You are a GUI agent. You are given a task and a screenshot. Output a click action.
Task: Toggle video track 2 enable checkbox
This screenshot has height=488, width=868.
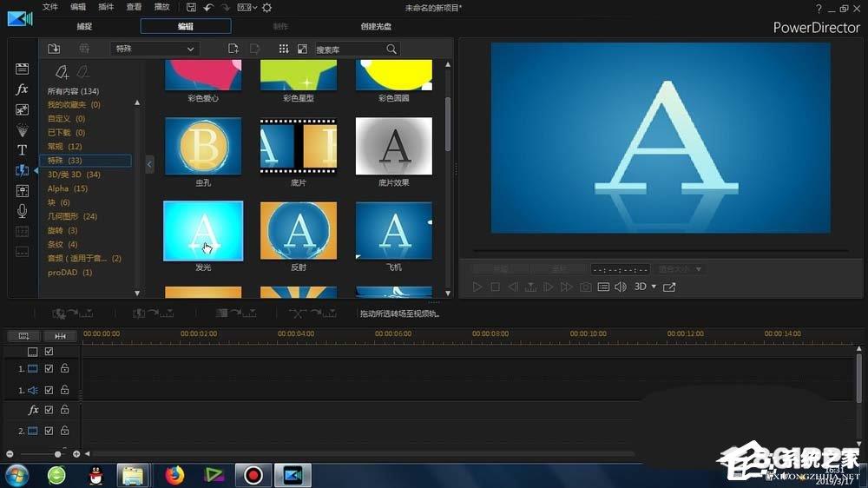49,431
